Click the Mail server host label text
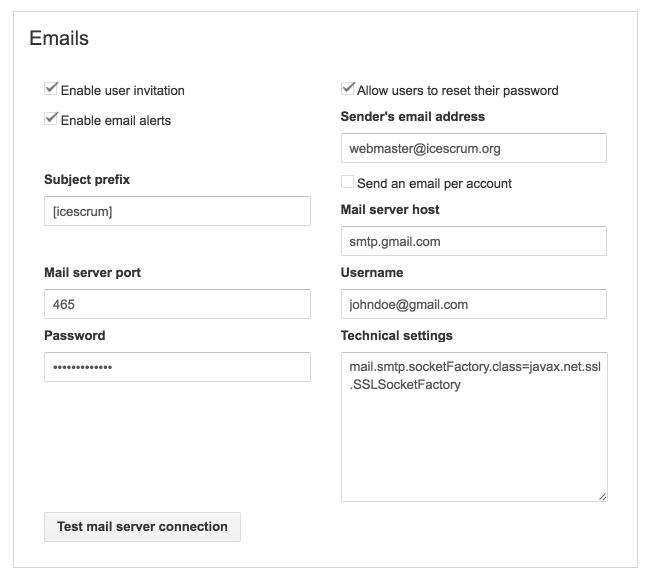The width and height of the screenshot is (650, 577). click(390, 209)
